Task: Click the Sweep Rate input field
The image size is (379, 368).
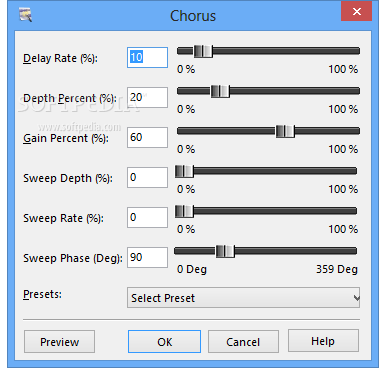Action: coord(147,217)
